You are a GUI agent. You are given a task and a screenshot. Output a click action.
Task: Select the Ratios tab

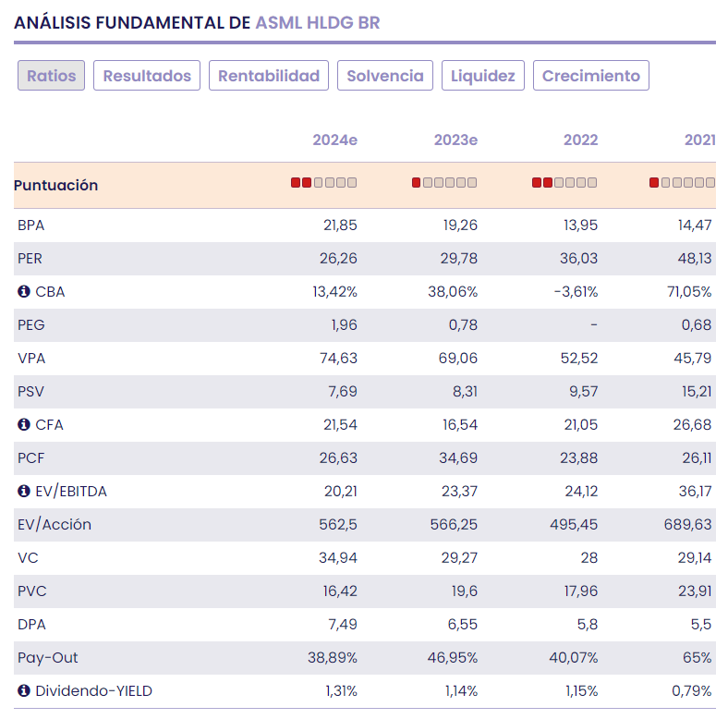[x=51, y=76]
